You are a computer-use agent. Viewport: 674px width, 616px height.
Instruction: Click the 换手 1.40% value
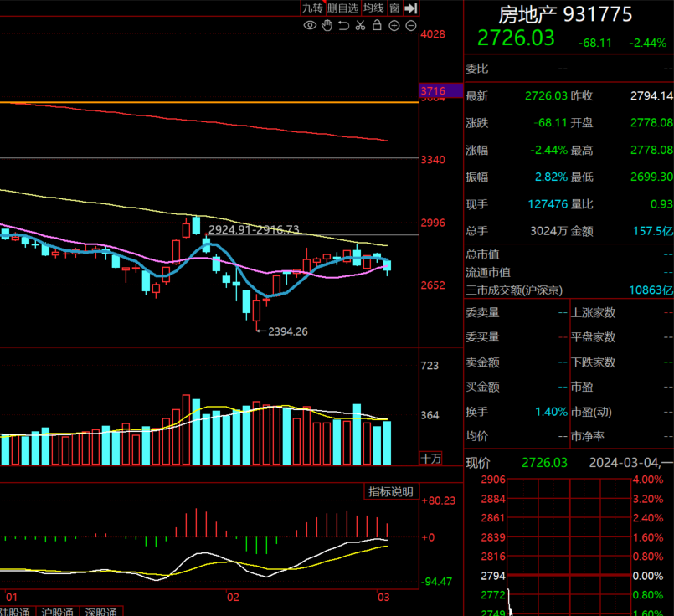552,412
